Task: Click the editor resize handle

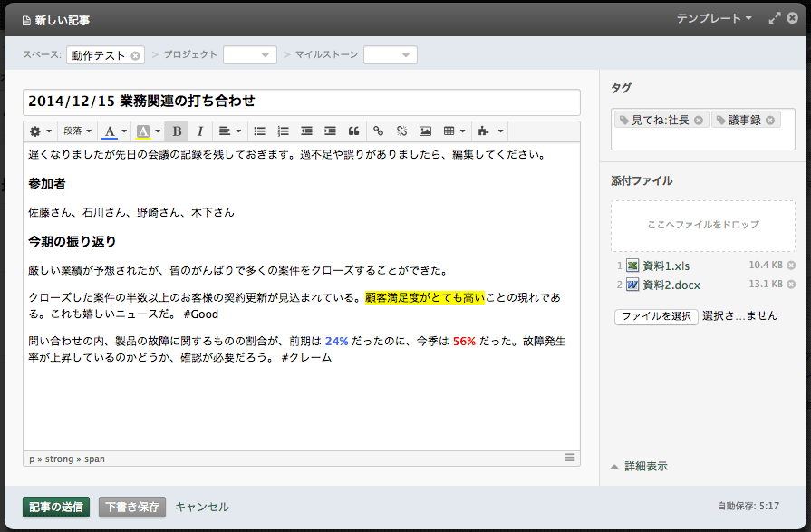Action: pos(569,458)
